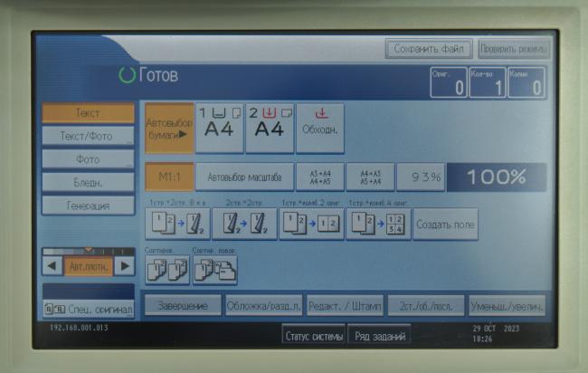This screenshot has height=373, width=588.
Task: Select the 1-sided to 2-sided copy icon
Action: [177, 224]
